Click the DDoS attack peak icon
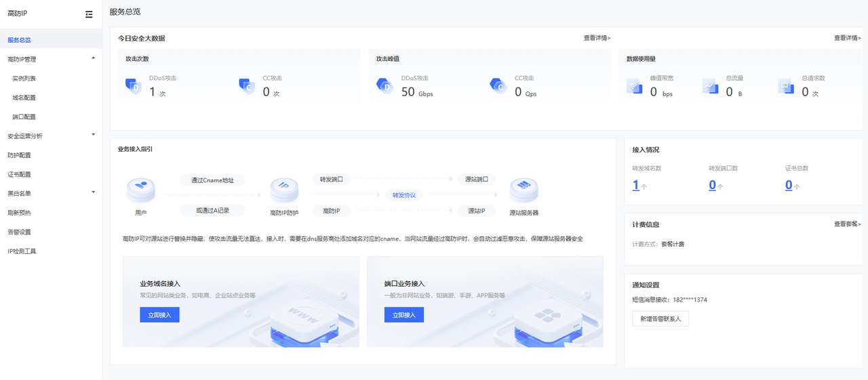The height and width of the screenshot is (380, 868). (x=384, y=85)
